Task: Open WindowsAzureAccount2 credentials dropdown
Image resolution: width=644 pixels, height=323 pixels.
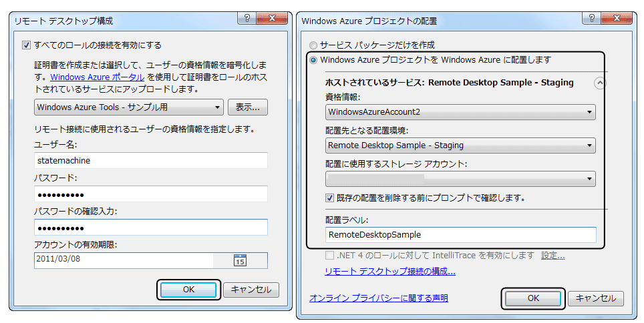Action: (460, 112)
